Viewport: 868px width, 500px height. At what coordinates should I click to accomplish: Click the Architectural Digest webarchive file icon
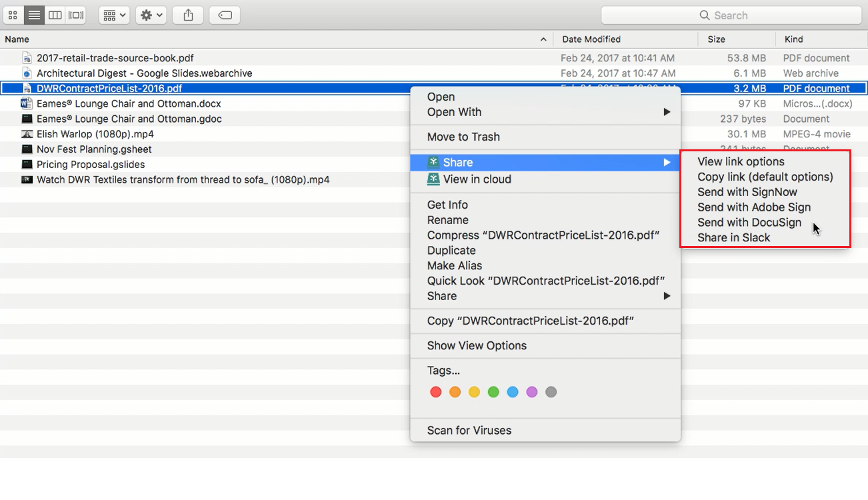pyautogui.click(x=27, y=73)
